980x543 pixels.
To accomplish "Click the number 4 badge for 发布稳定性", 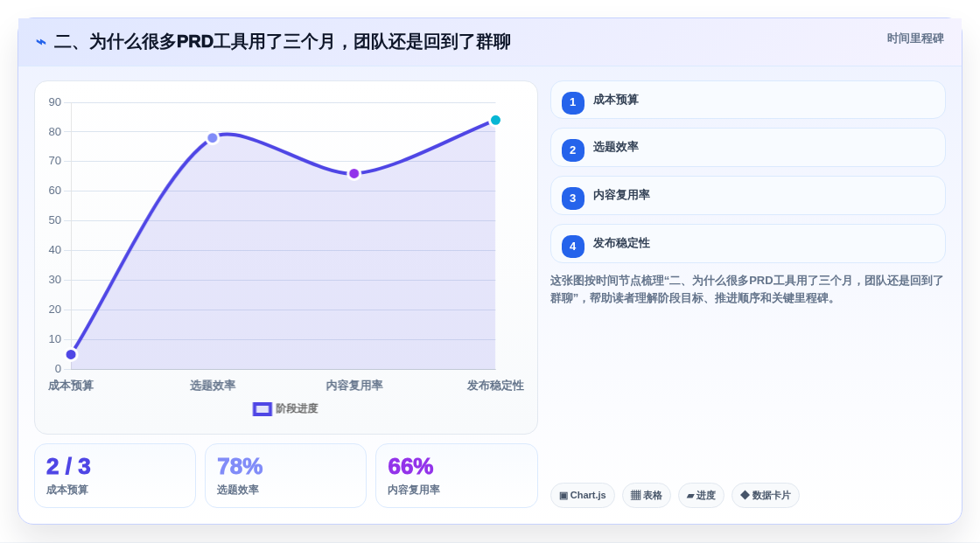I will click(x=572, y=247).
